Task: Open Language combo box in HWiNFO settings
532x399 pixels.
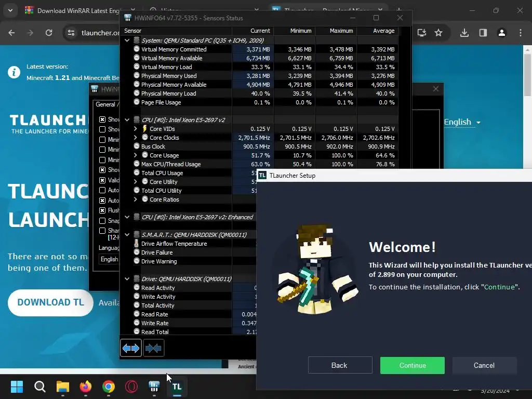Action: coord(109,259)
